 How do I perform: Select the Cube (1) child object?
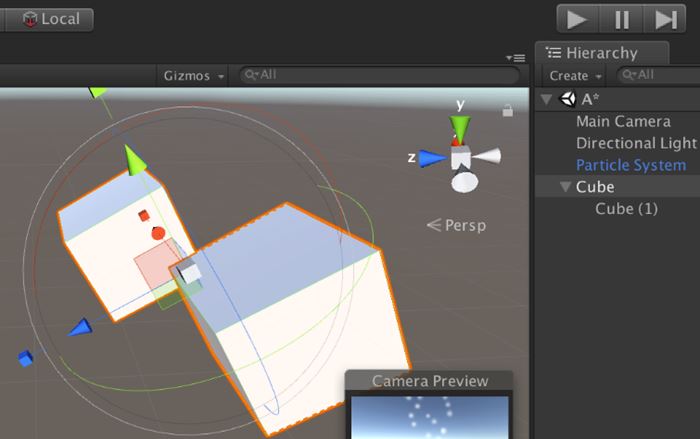[x=628, y=209]
